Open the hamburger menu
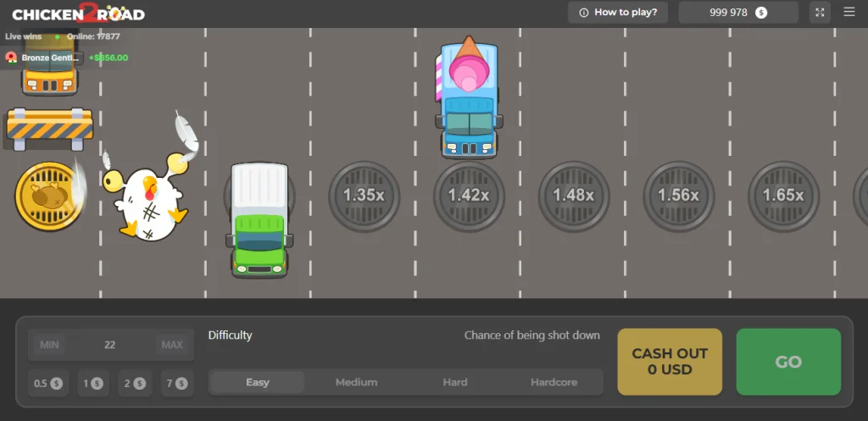 pyautogui.click(x=849, y=12)
